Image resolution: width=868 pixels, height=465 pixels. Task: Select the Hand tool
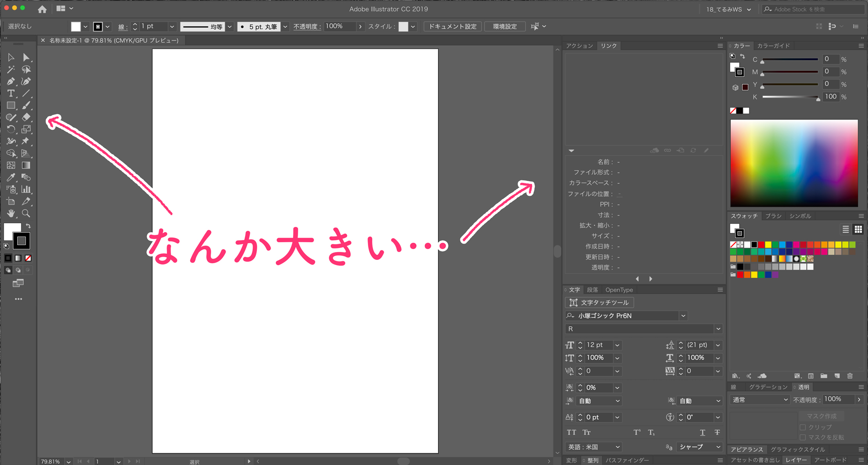pos(11,213)
